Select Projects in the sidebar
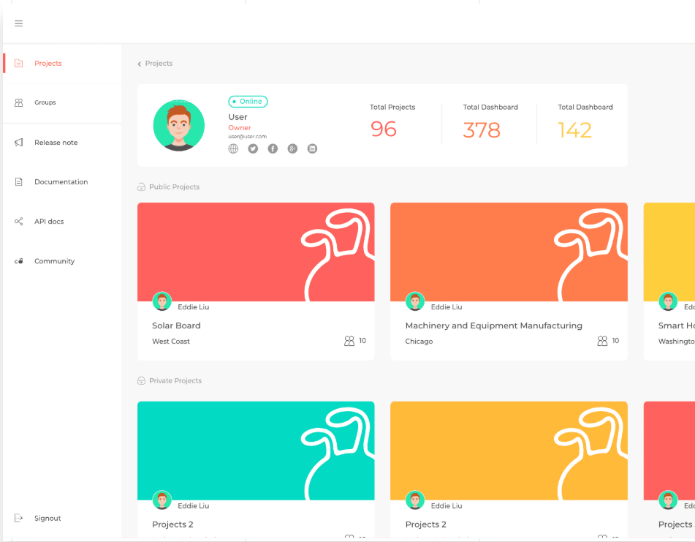 (x=62, y=63)
